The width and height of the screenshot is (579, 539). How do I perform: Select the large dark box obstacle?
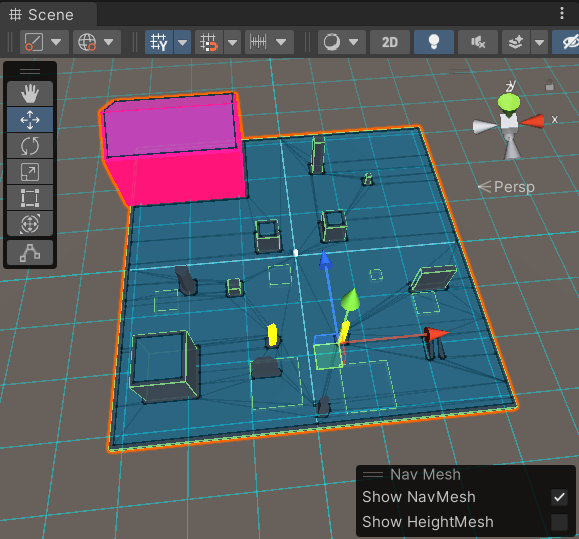pyautogui.click(x=164, y=366)
